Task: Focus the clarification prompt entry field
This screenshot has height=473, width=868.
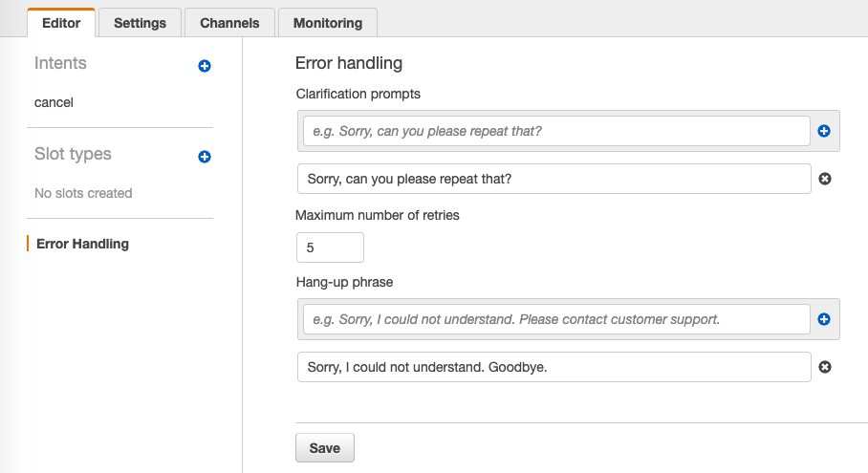Action: click(556, 131)
